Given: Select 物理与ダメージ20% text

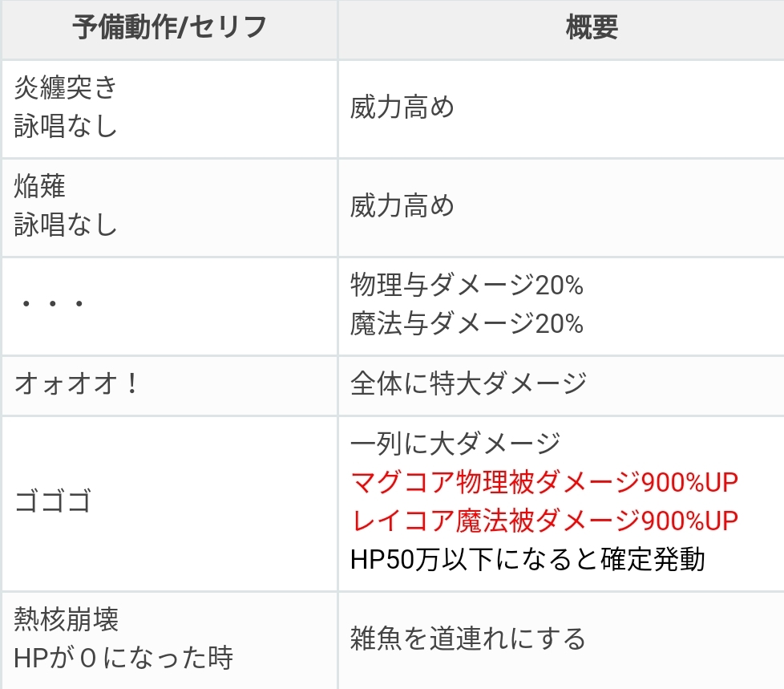Looking at the screenshot, I should click(x=467, y=286).
